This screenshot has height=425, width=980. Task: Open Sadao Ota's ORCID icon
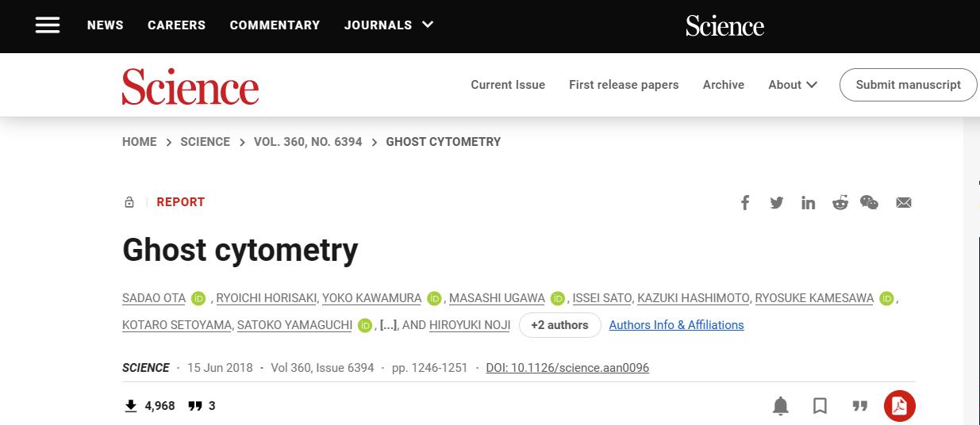pyautogui.click(x=198, y=299)
